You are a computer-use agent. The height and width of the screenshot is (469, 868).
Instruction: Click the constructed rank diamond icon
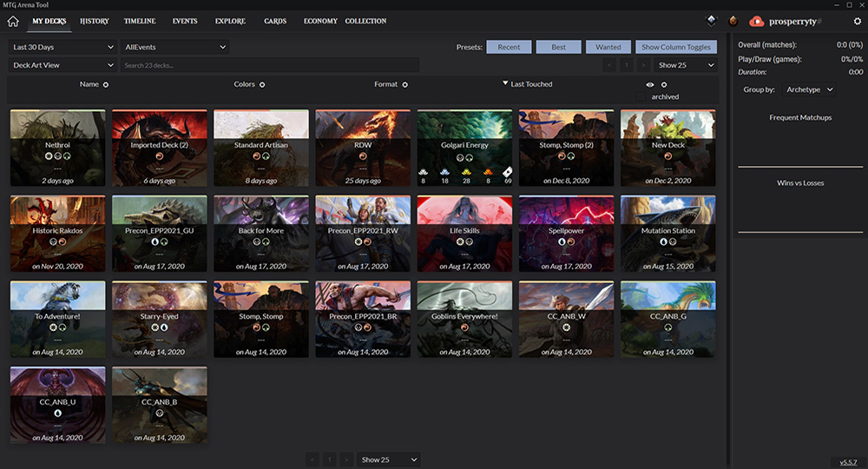click(712, 21)
